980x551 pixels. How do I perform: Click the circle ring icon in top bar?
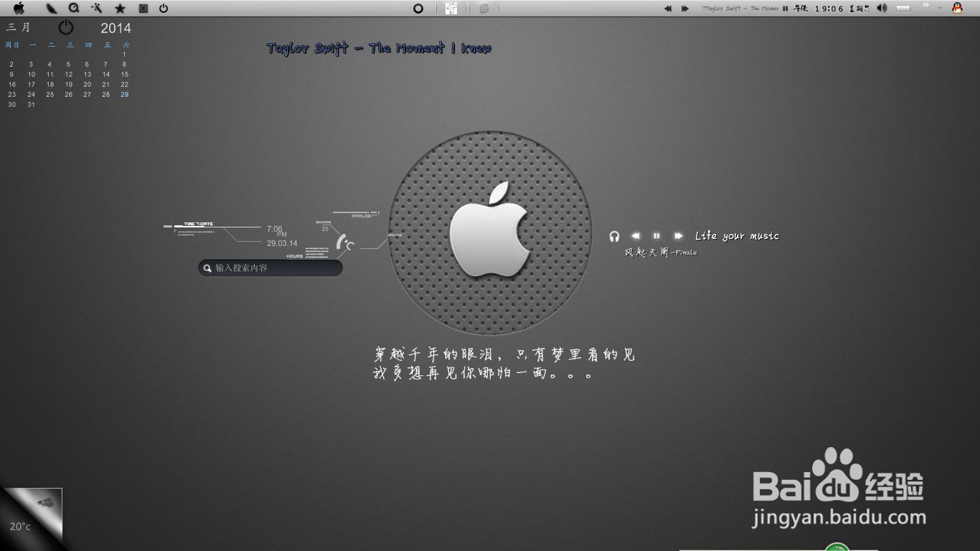click(x=418, y=9)
